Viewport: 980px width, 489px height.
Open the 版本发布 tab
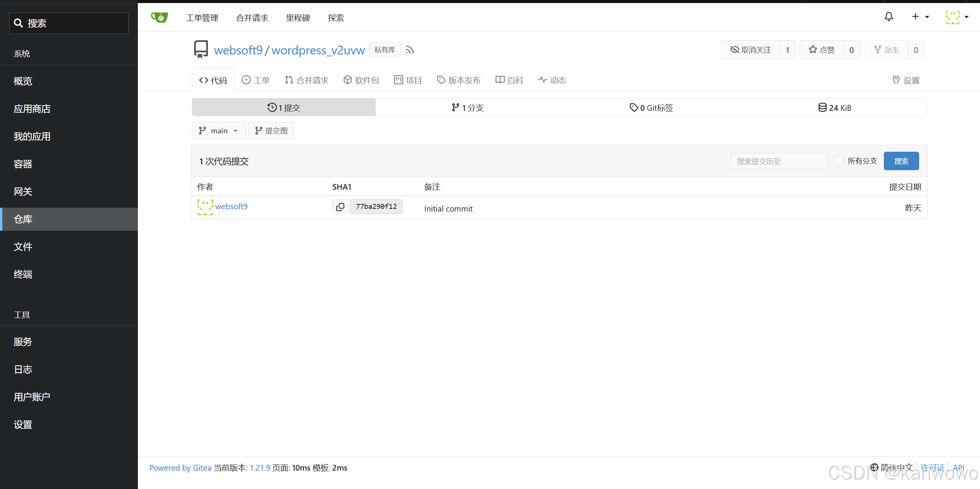pos(459,80)
